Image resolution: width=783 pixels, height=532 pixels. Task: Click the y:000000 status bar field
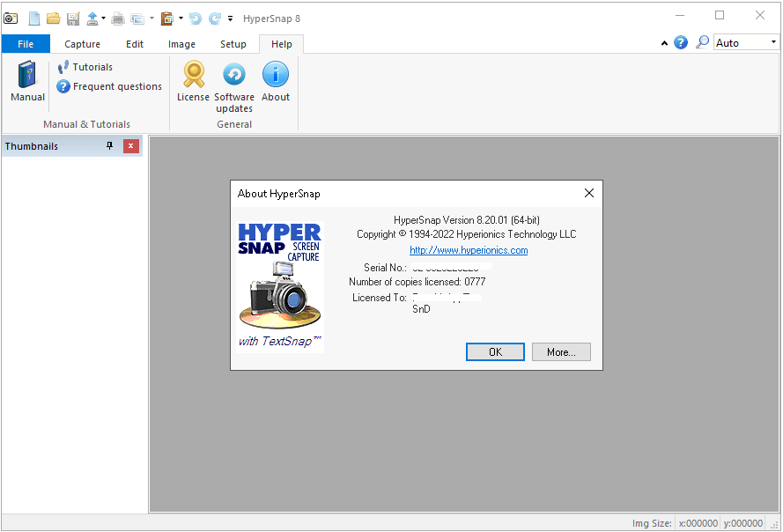[743, 523]
